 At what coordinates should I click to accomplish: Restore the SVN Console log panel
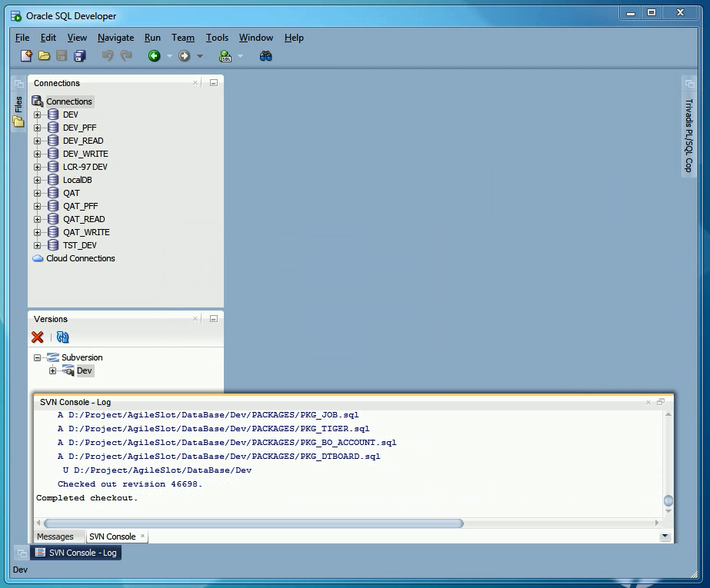point(661,402)
